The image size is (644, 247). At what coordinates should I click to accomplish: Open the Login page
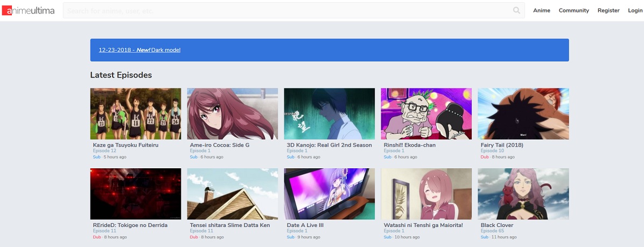pyautogui.click(x=635, y=11)
